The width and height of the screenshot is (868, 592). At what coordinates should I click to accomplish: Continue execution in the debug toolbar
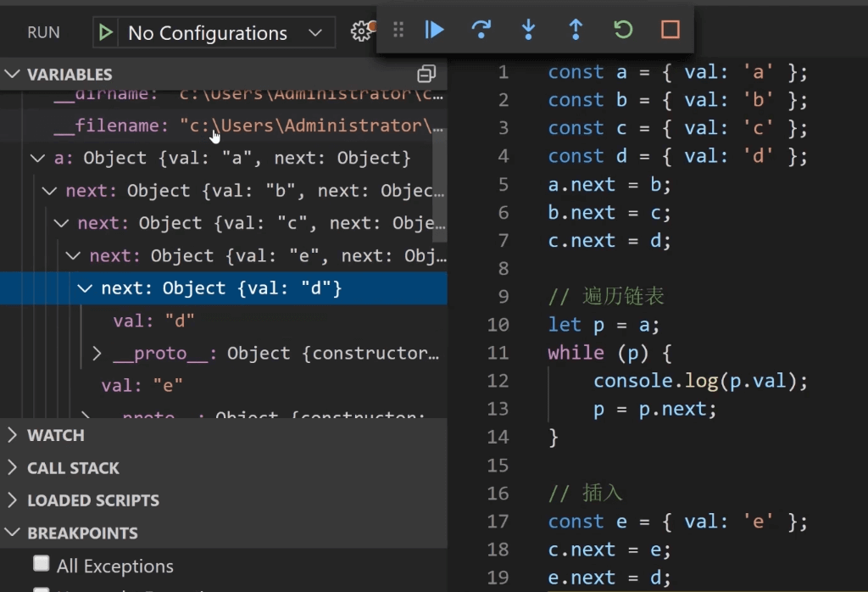pyautogui.click(x=435, y=30)
